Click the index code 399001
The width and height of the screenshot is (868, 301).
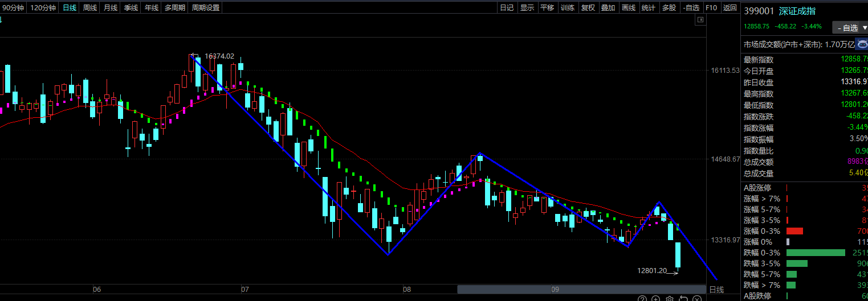(x=759, y=11)
